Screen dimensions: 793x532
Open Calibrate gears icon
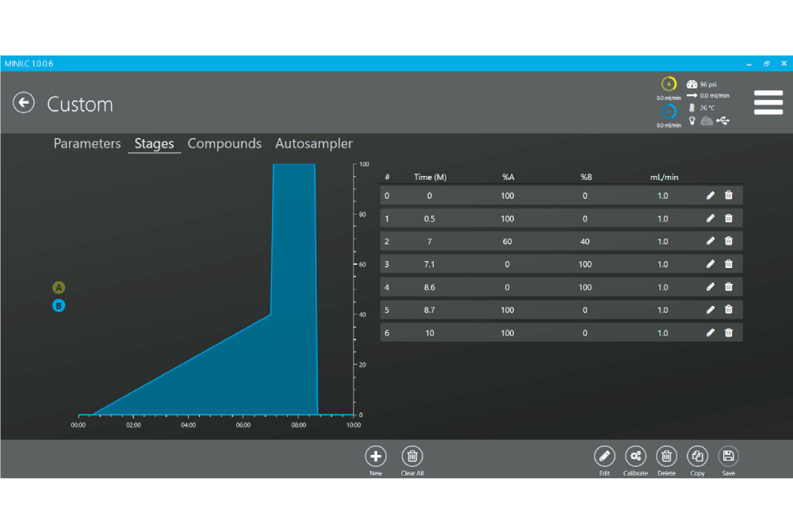[x=635, y=456]
